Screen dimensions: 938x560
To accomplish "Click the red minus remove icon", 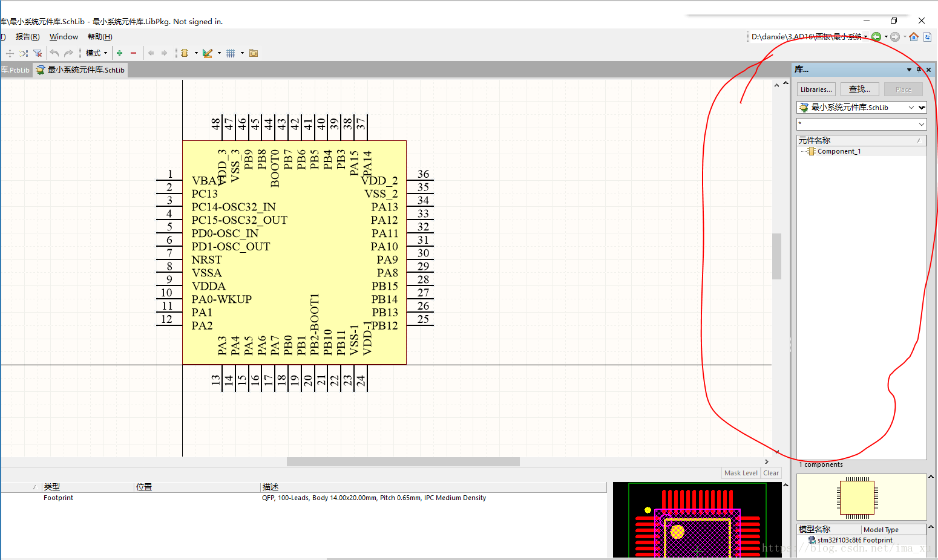I will click(x=134, y=53).
